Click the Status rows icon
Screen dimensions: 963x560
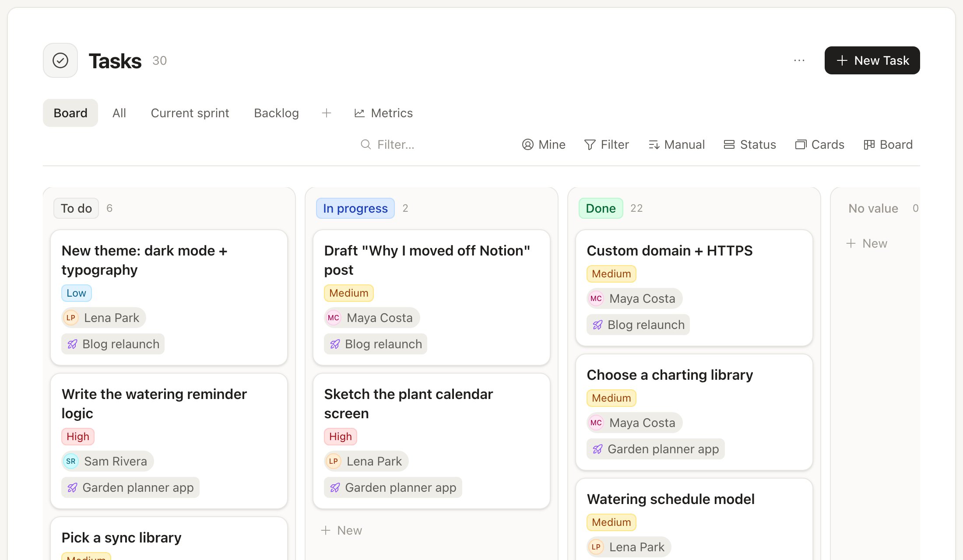click(x=729, y=144)
